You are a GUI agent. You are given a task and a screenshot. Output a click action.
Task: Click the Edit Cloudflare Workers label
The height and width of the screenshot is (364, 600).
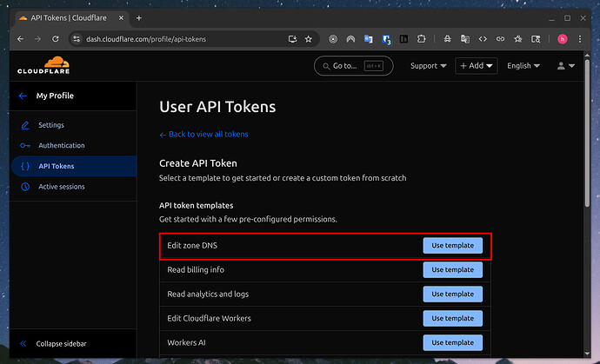tap(209, 319)
